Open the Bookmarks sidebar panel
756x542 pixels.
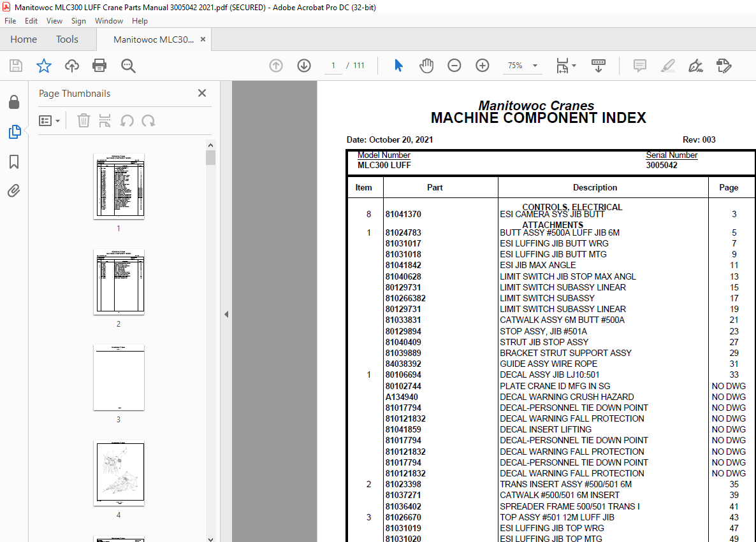[14, 162]
